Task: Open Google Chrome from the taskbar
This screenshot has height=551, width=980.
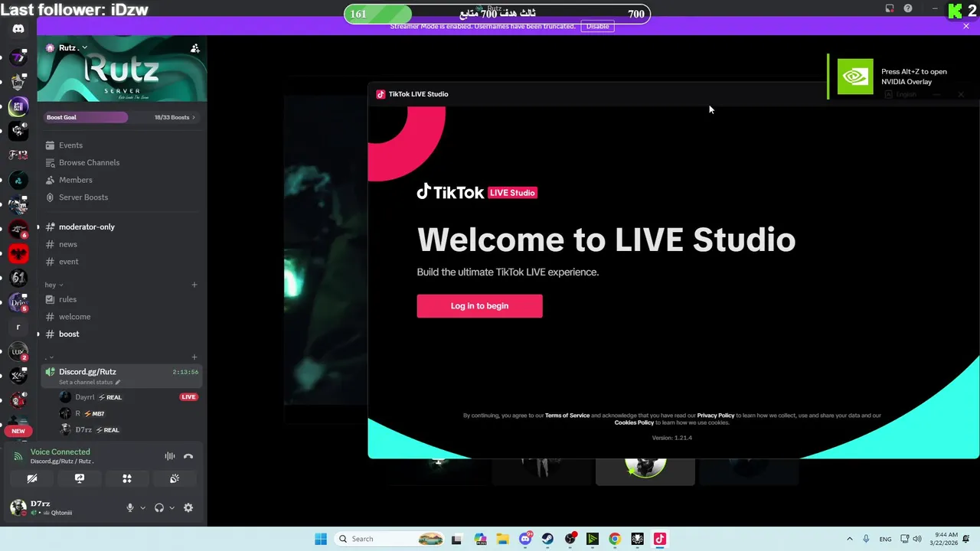Action: tap(615, 539)
